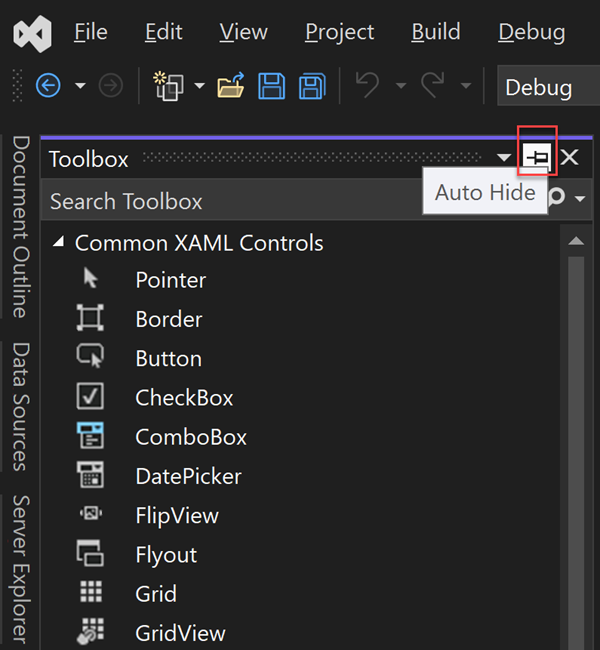Click the ComboBox label in Toolbox
Viewport: 600px width, 650px height.
pos(191,437)
